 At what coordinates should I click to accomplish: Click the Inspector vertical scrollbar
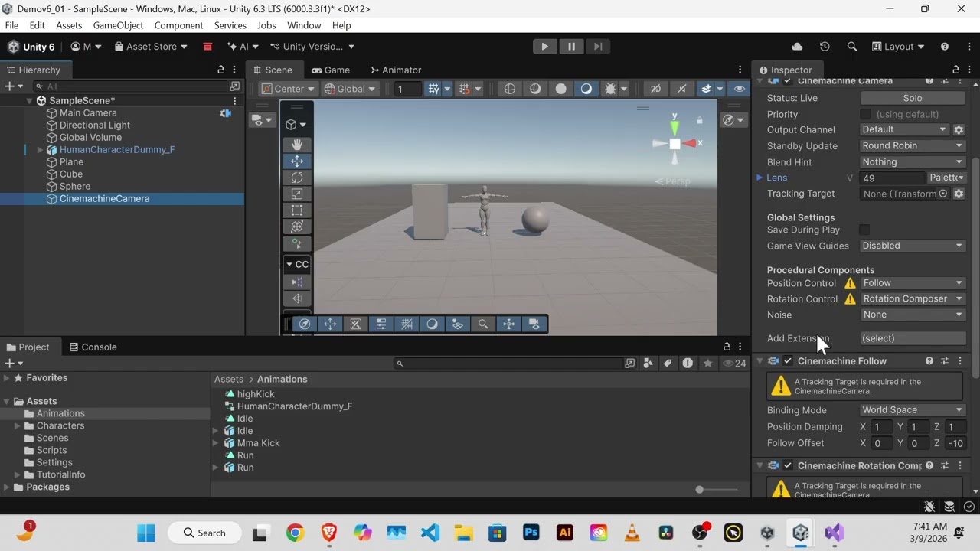[x=975, y=268]
